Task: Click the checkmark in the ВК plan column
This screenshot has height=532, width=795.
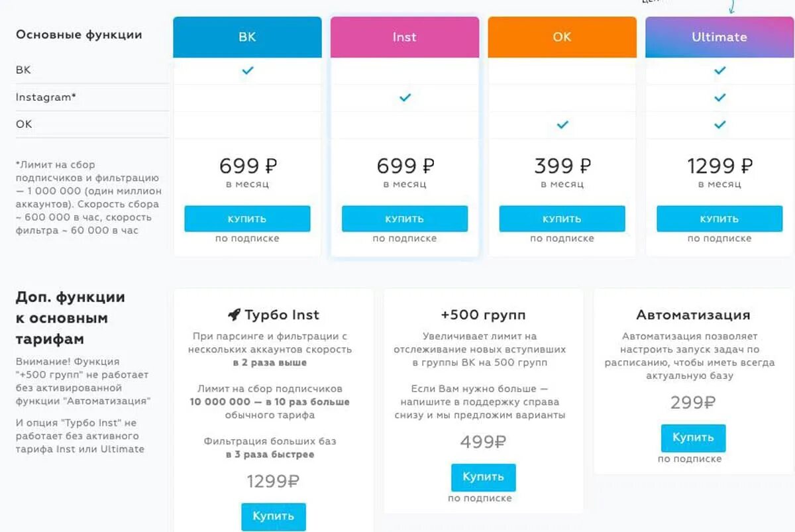Action: (247, 70)
